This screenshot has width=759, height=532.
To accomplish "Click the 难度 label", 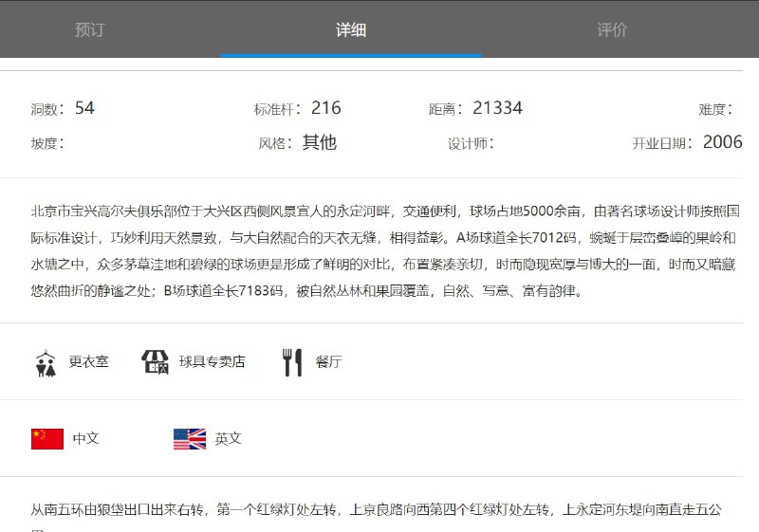I will (715, 109).
